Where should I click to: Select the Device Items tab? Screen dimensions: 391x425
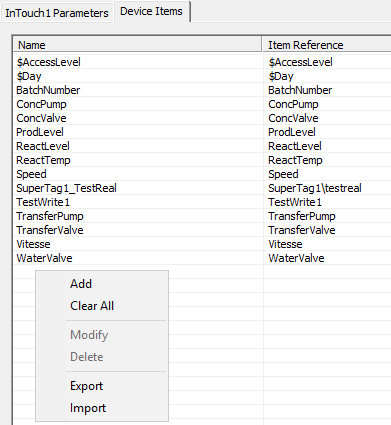click(151, 11)
